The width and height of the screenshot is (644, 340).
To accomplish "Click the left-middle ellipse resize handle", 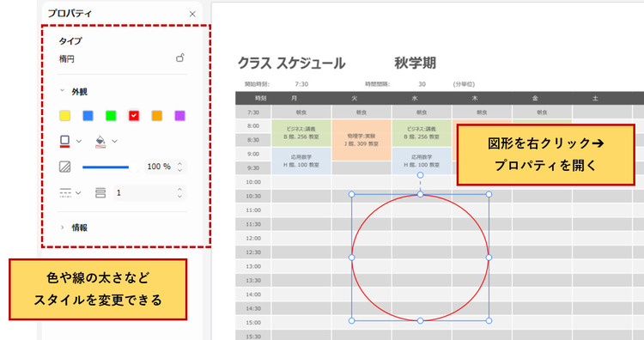I will [x=351, y=258].
